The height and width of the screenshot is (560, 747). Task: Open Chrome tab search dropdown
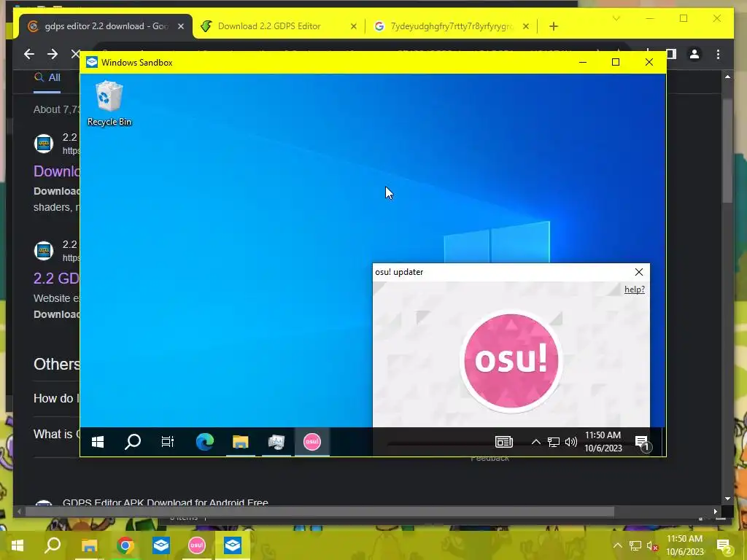616,18
